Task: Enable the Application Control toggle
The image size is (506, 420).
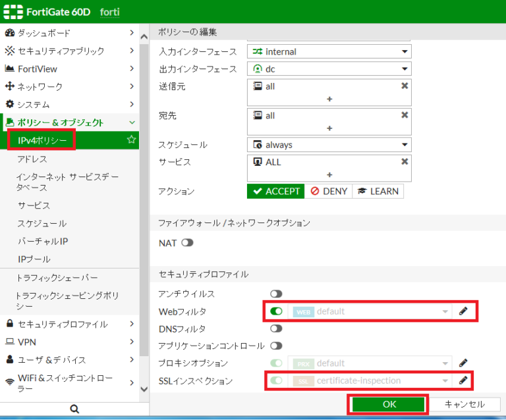Action: [x=276, y=346]
